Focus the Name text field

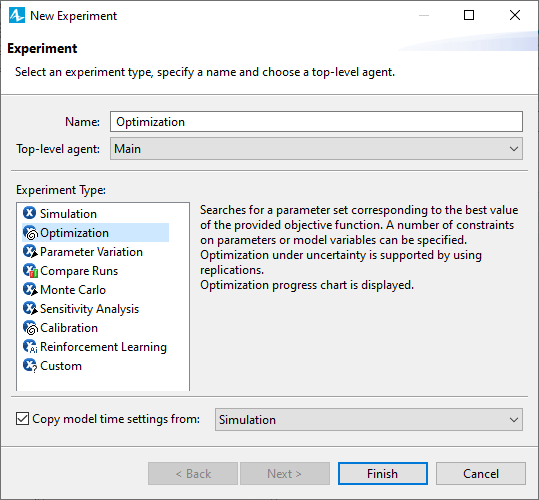[316, 122]
